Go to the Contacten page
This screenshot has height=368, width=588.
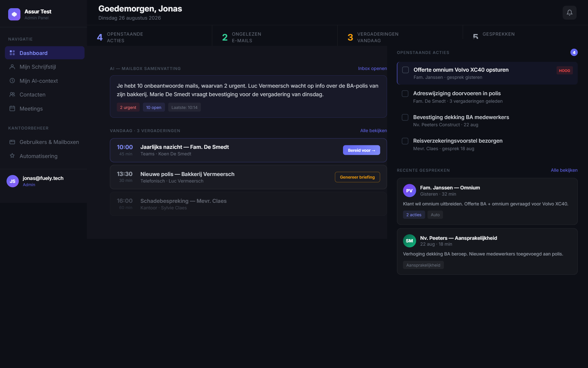pyautogui.click(x=45, y=95)
